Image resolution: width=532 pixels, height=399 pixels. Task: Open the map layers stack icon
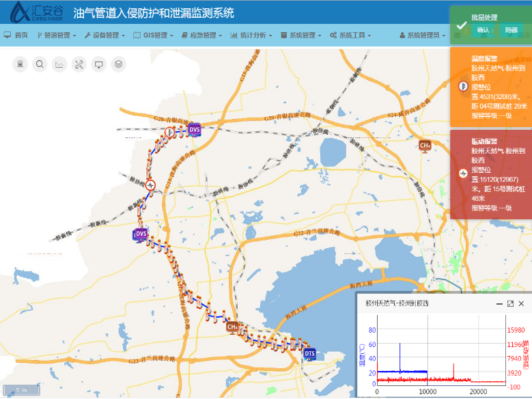tap(119, 64)
